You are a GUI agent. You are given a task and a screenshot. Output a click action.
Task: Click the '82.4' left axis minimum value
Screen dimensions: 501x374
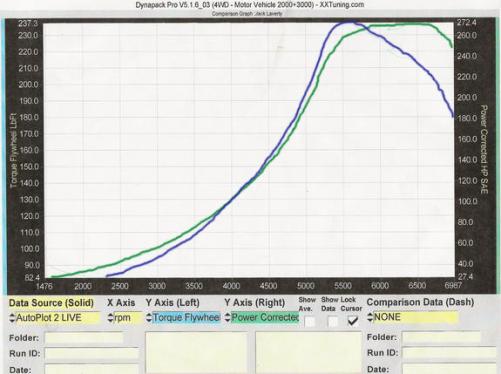pos(32,277)
